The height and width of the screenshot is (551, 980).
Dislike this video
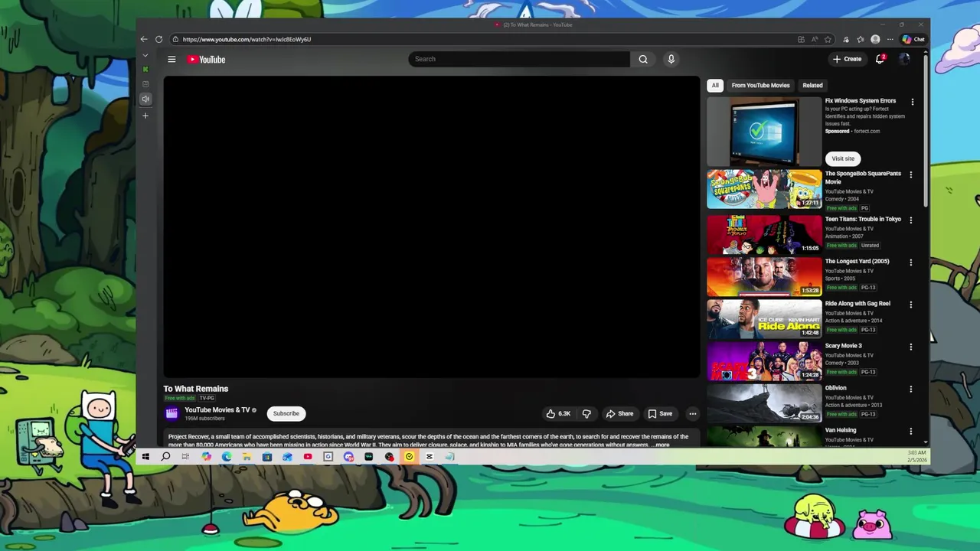(x=586, y=413)
